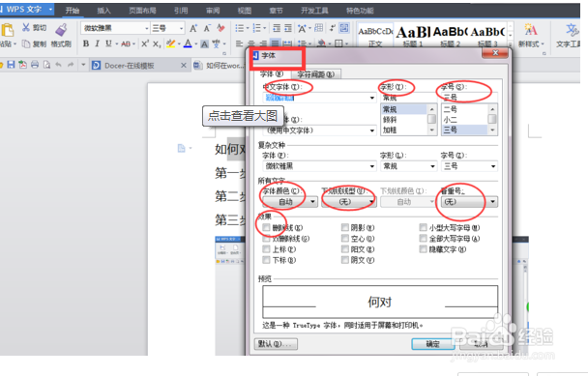Open complex script 字号 size dropdown
This screenshot has height=376, width=588.
point(493,166)
